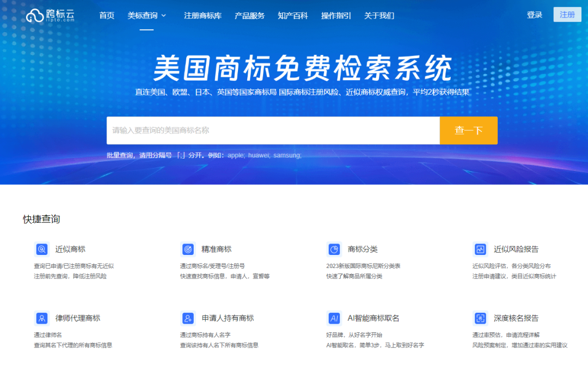Click the 精准商标 search icon
This screenshot has height=371, width=588.
tap(188, 249)
